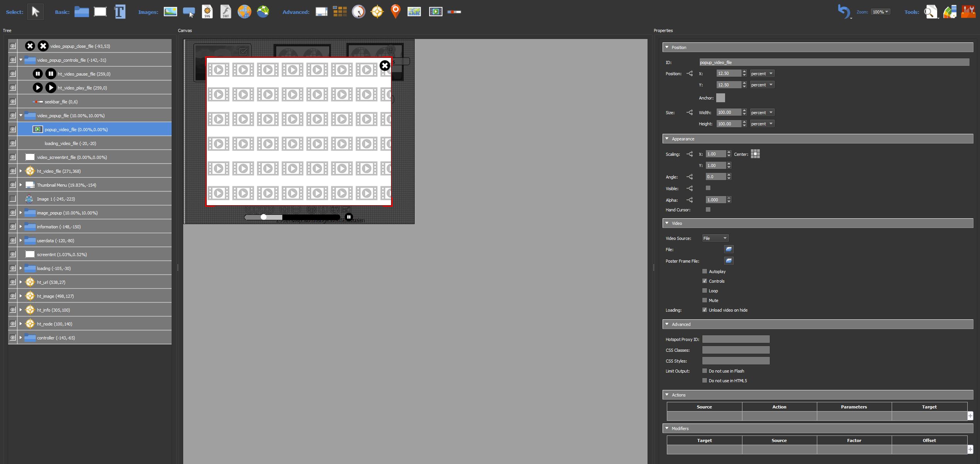Toggle visibility eye of seekbar_file
Screen dimensions: 980x464
click(13, 101)
